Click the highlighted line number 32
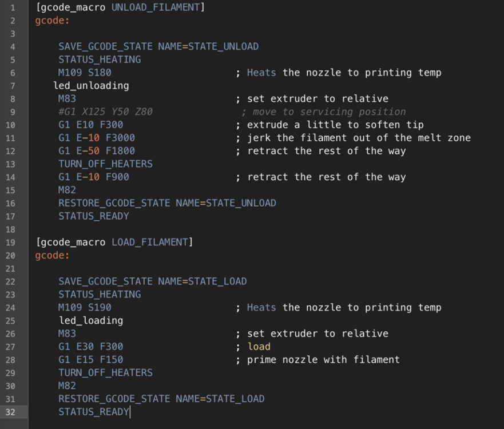 point(13,412)
